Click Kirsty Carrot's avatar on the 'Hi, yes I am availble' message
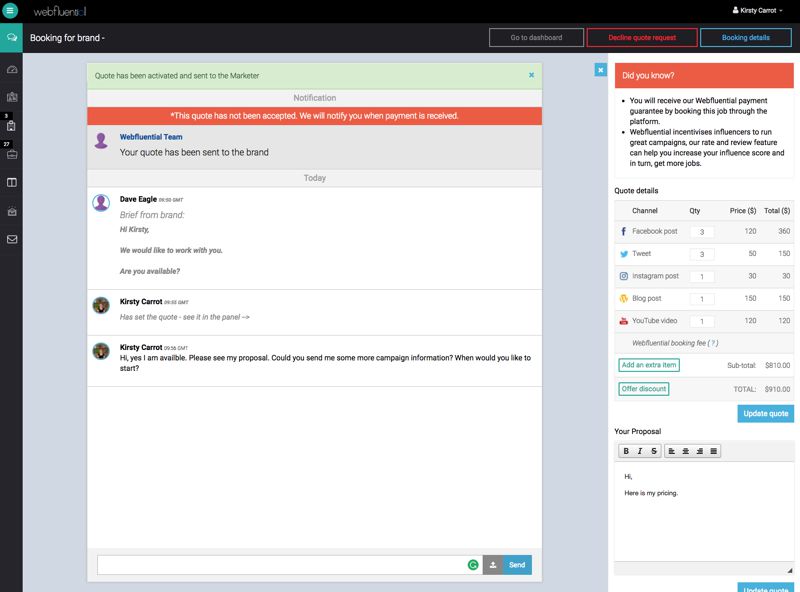The image size is (800, 592). (101, 351)
